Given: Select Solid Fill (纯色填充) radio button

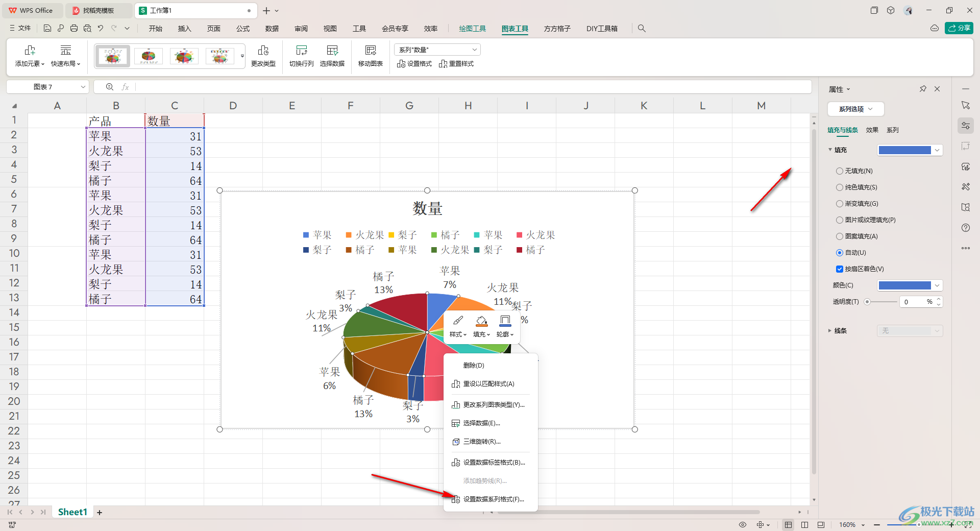Looking at the screenshot, I should pos(839,187).
